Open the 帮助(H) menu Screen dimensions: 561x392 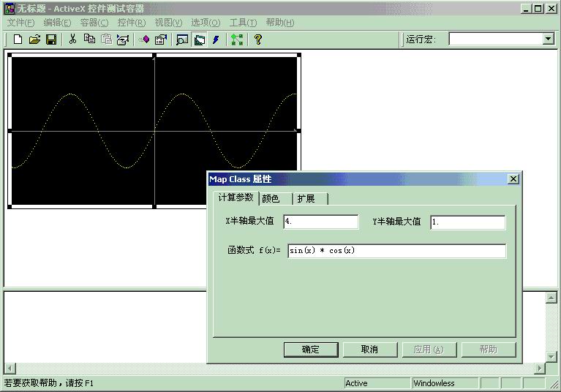click(x=280, y=23)
